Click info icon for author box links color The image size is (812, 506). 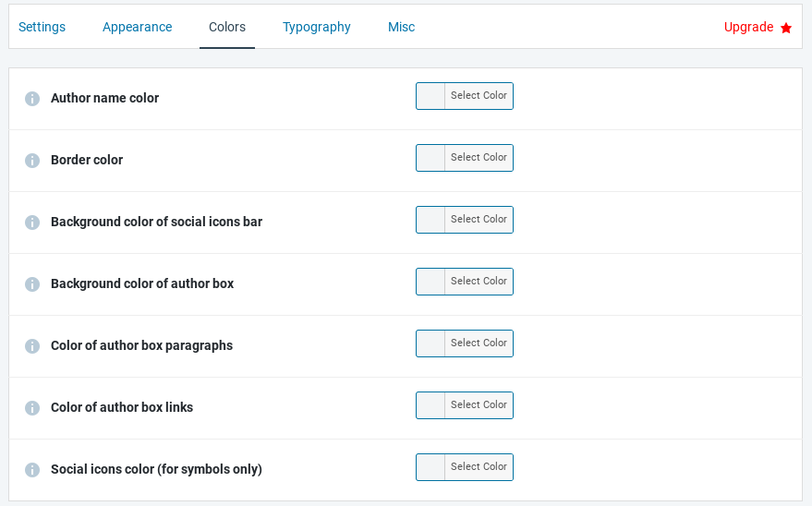(32, 408)
